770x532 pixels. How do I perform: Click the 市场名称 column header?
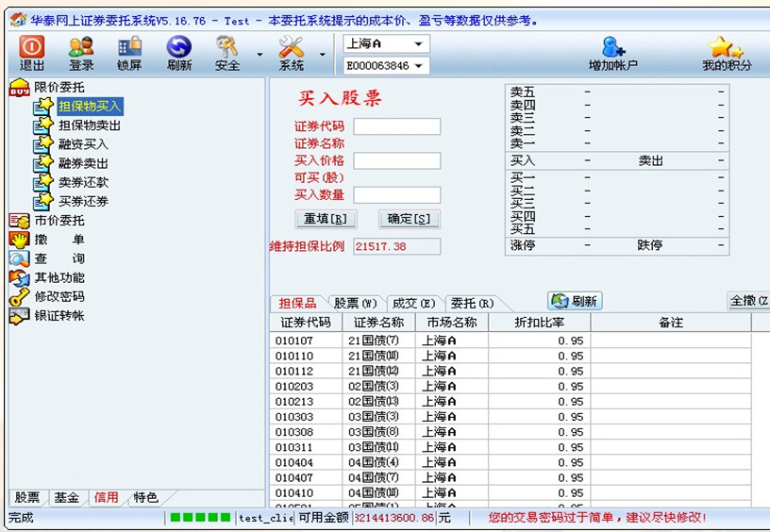(452, 323)
